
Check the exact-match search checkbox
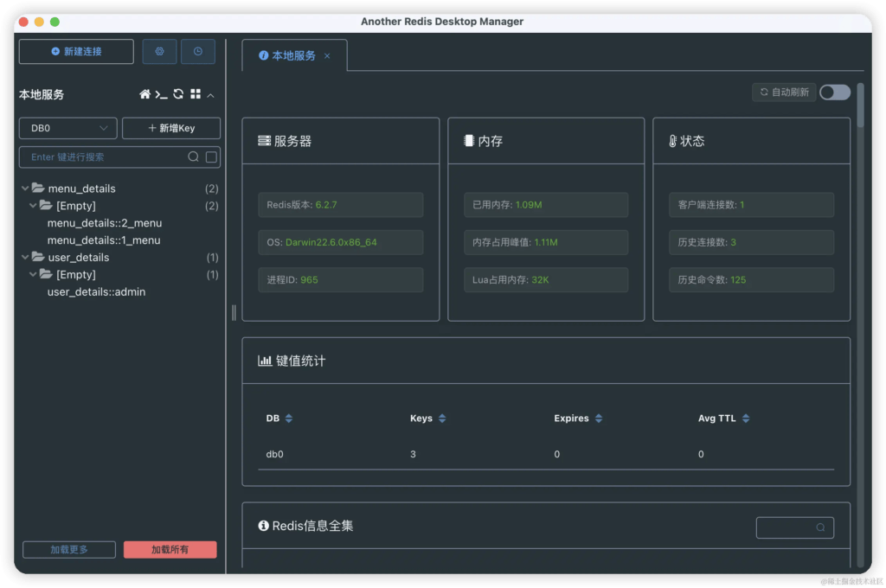[x=211, y=157]
